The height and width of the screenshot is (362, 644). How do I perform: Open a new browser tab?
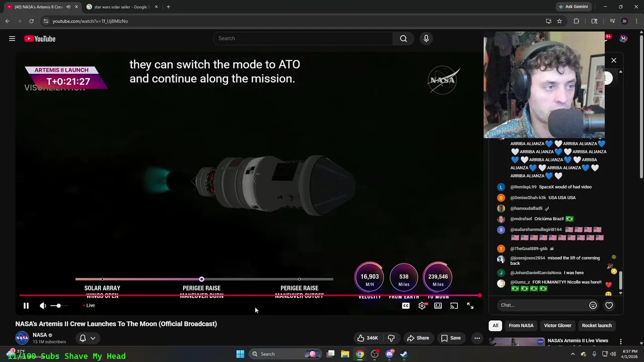click(x=168, y=7)
